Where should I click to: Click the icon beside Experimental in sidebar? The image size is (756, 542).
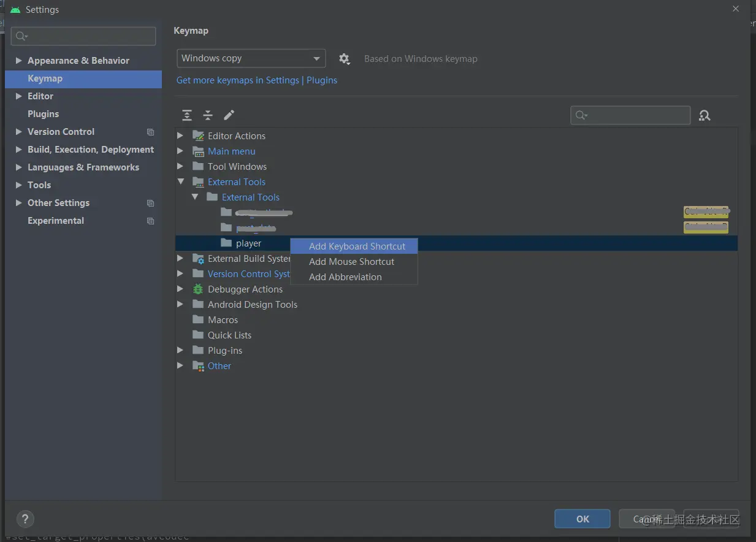[150, 221]
